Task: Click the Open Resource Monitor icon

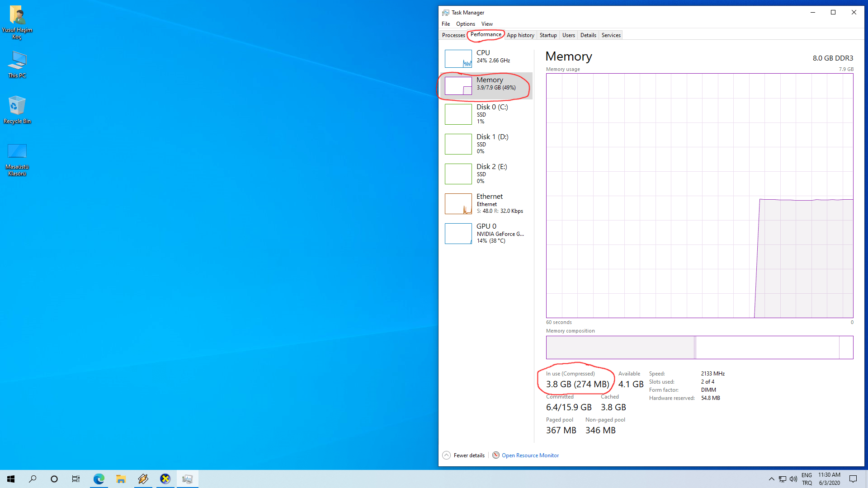Action: coord(496,455)
